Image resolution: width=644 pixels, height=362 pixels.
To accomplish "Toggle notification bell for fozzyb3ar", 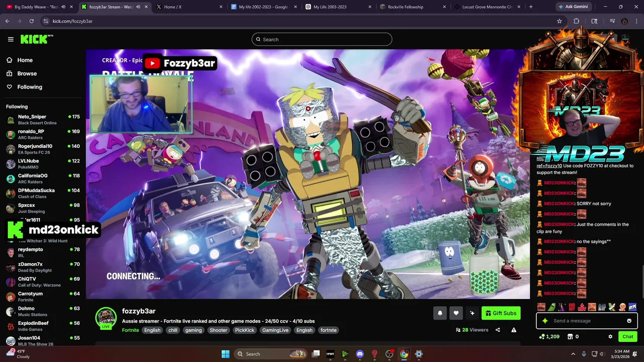I will click(440, 313).
